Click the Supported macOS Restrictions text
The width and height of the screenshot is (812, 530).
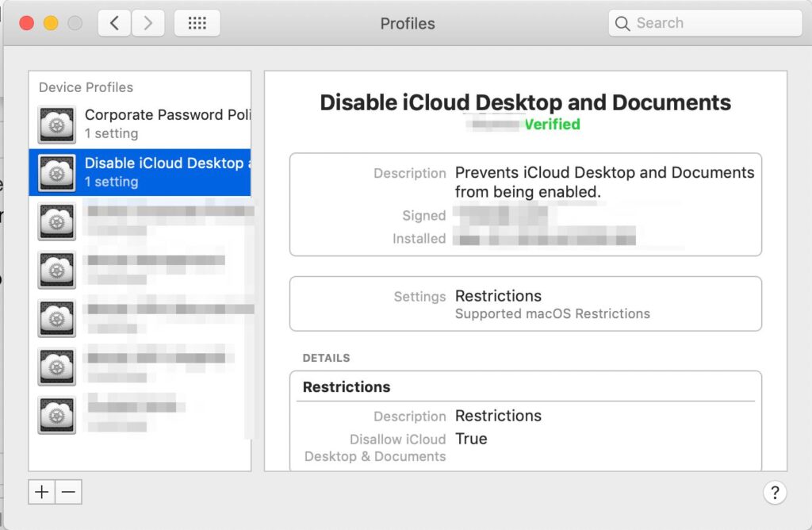point(553,314)
